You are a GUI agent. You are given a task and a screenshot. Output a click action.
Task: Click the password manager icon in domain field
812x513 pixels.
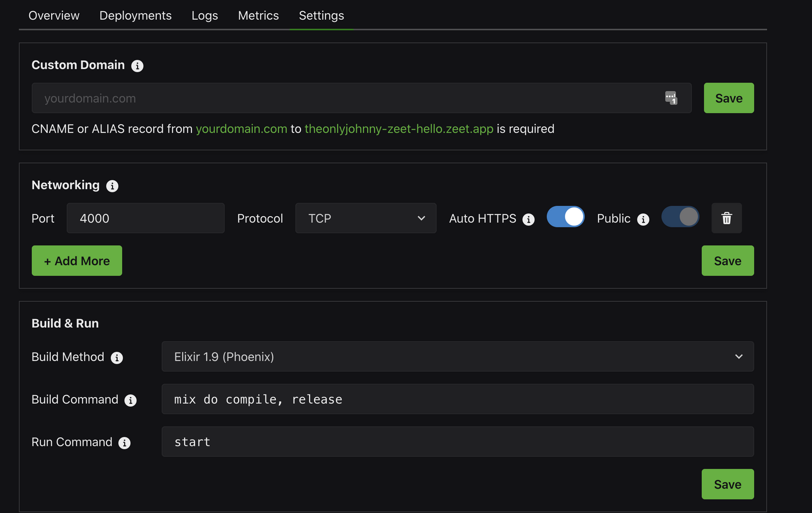pos(671,98)
